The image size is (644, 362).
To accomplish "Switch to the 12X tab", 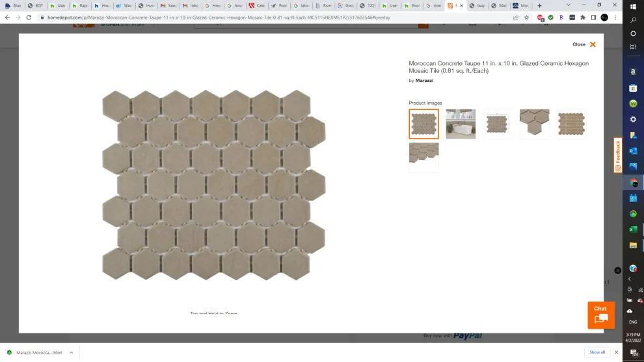I will (x=368, y=6).
